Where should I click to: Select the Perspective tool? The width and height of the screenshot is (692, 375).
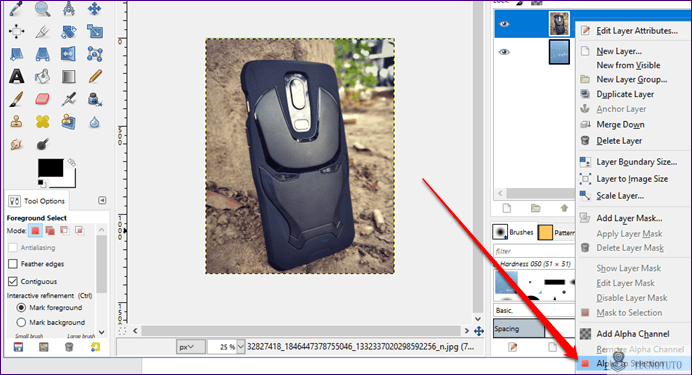click(42, 54)
